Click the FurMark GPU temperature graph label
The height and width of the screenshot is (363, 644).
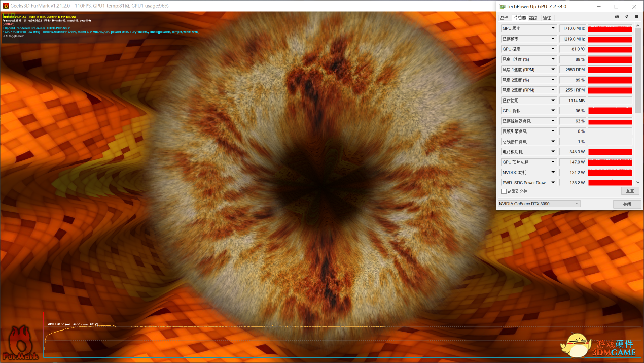click(73, 324)
